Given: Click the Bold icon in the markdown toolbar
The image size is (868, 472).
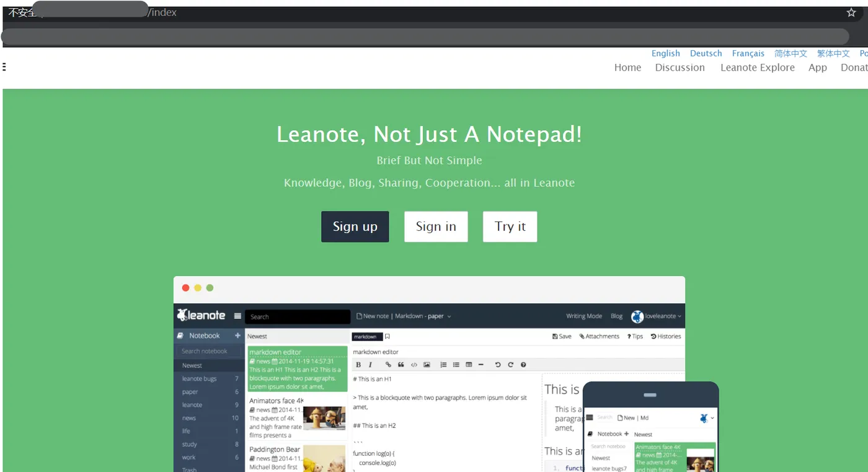Looking at the screenshot, I should click(x=358, y=365).
